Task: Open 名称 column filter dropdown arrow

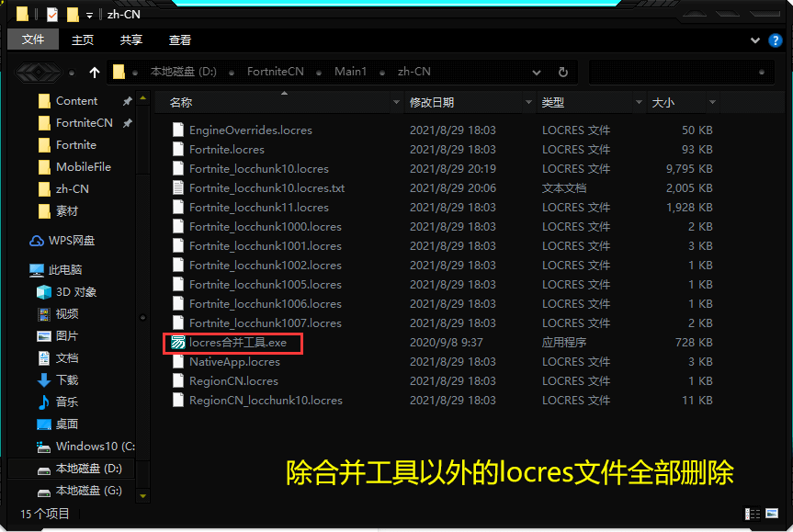Action: (x=396, y=102)
